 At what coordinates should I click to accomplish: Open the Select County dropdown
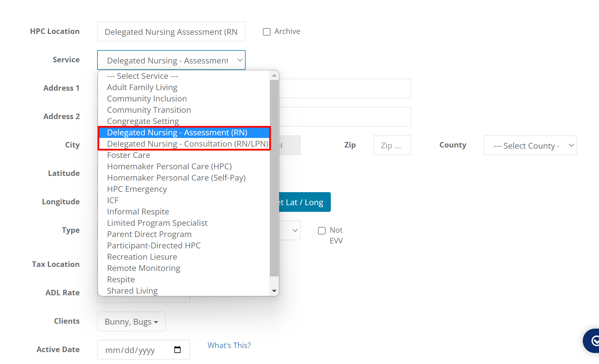click(530, 145)
